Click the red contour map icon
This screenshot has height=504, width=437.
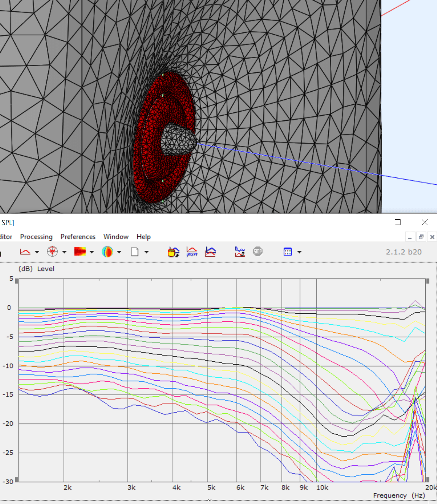point(80,252)
